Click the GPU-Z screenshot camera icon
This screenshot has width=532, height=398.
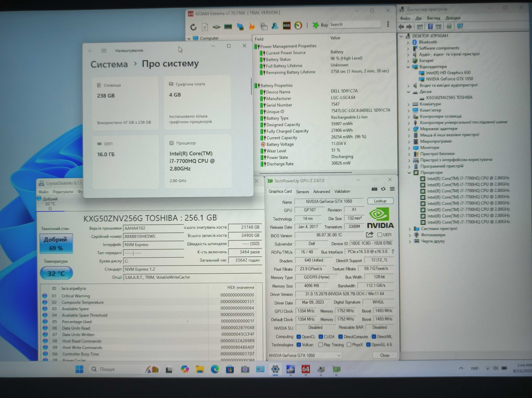click(374, 189)
